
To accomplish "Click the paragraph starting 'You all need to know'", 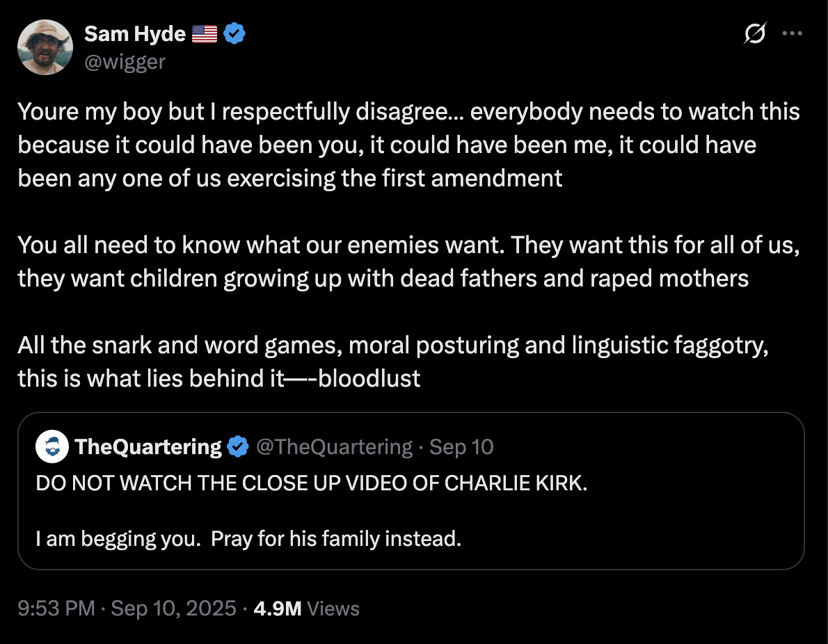I will (x=408, y=261).
